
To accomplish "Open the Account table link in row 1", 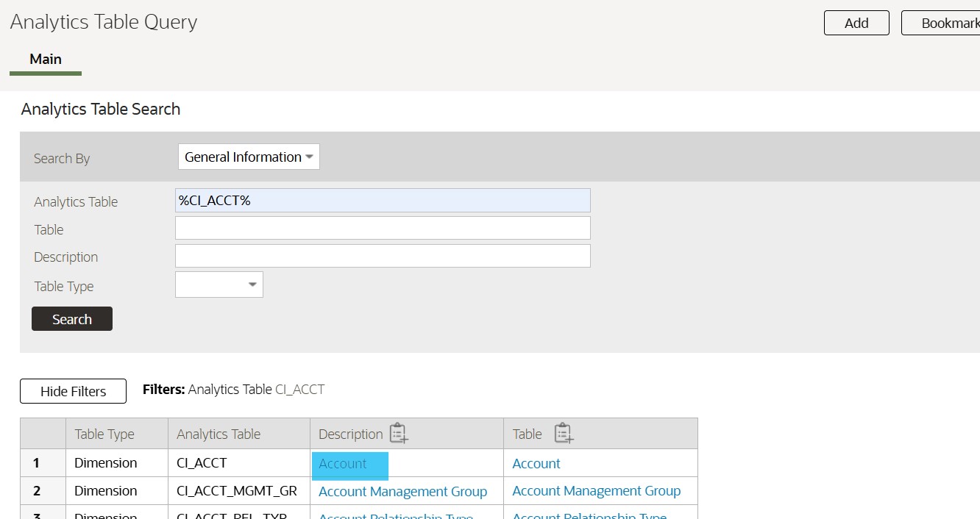I will [x=536, y=463].
